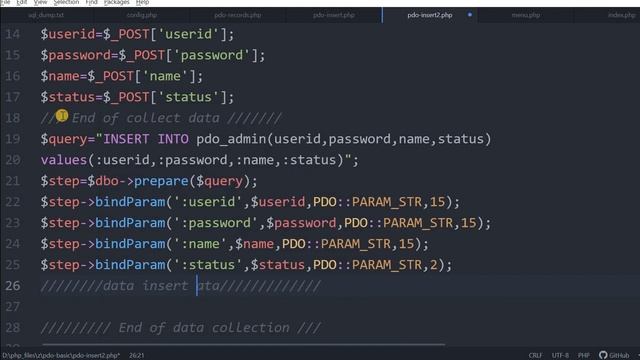Switch to the pdo-insert.php tab
640x360 pixels.
click(334, 15)
